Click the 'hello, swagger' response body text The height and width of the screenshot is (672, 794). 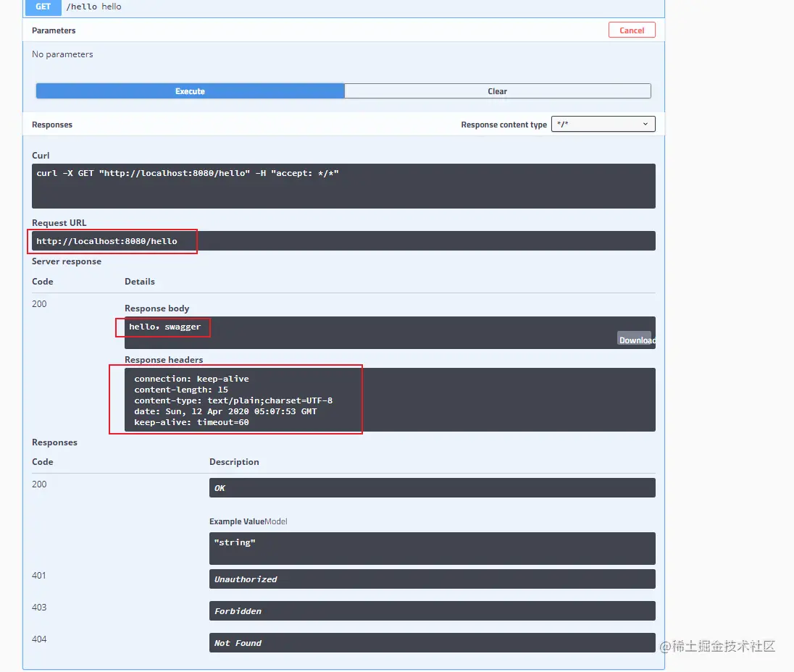[164, 327]
